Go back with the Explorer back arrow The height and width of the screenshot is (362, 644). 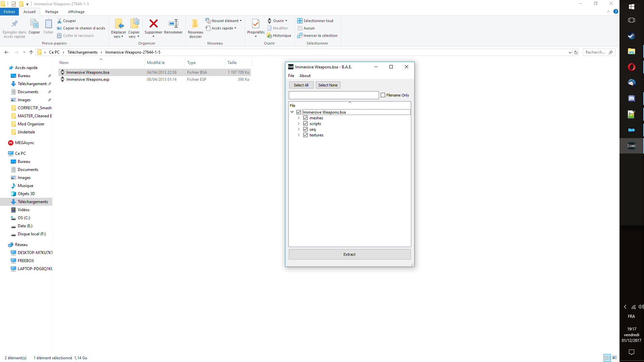(6, 52)
